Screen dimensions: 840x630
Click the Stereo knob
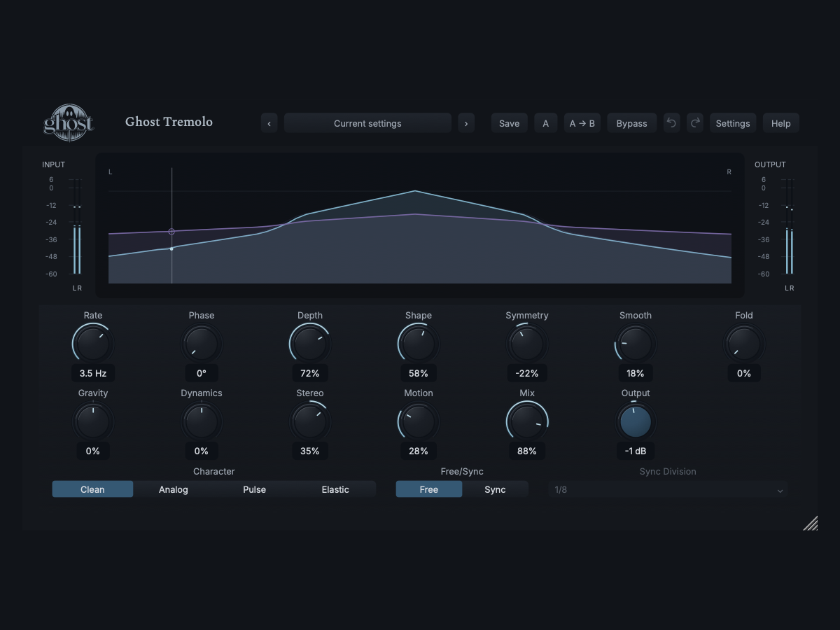tap(310, 421)
